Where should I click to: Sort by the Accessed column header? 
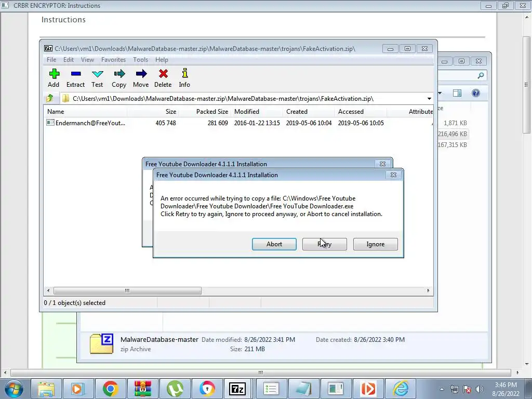[x=361, y=112]
